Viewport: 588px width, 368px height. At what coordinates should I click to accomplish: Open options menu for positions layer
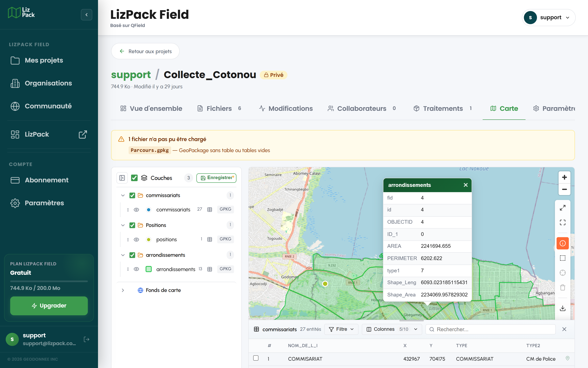pyautogui.click(x=128, y=239)
